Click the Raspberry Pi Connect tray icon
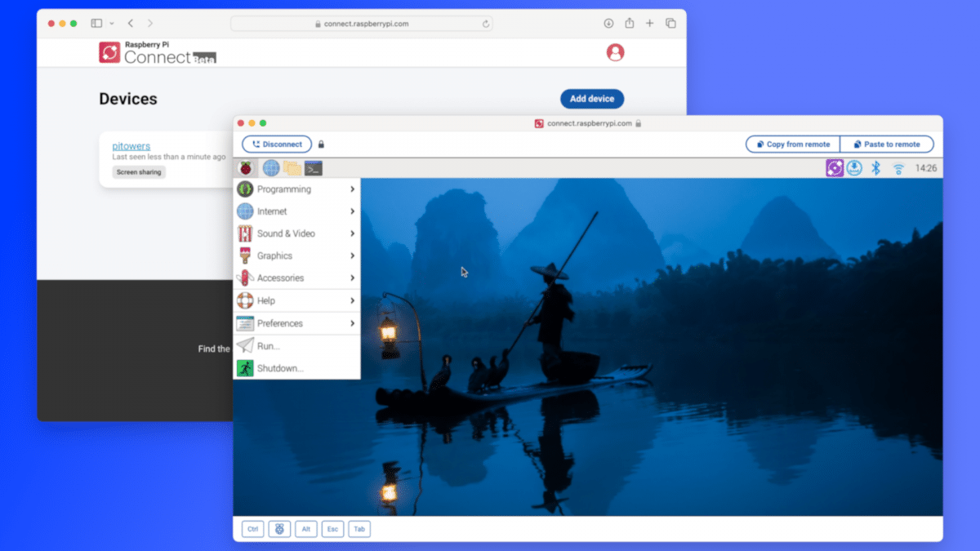 [x=835, y=168]
